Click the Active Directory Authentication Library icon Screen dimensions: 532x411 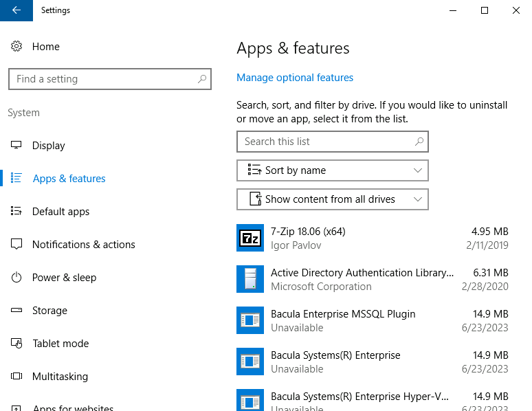click(x=249, y=279)
